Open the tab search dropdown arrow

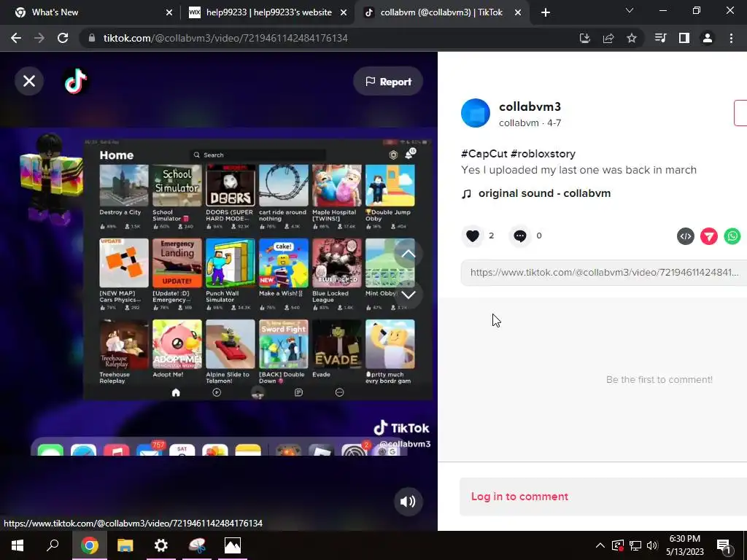(x=630, y=10)
